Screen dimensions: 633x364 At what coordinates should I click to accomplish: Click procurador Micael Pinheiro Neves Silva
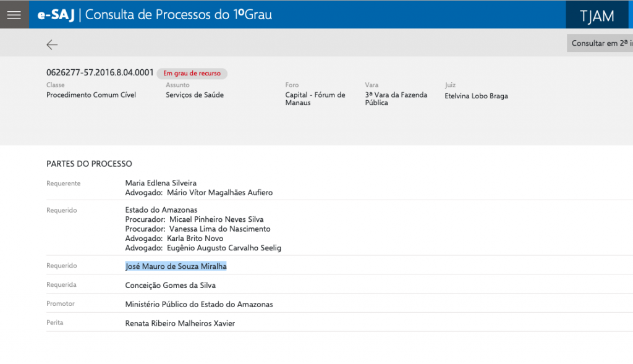pyautogui.click(x=216, y=219)
